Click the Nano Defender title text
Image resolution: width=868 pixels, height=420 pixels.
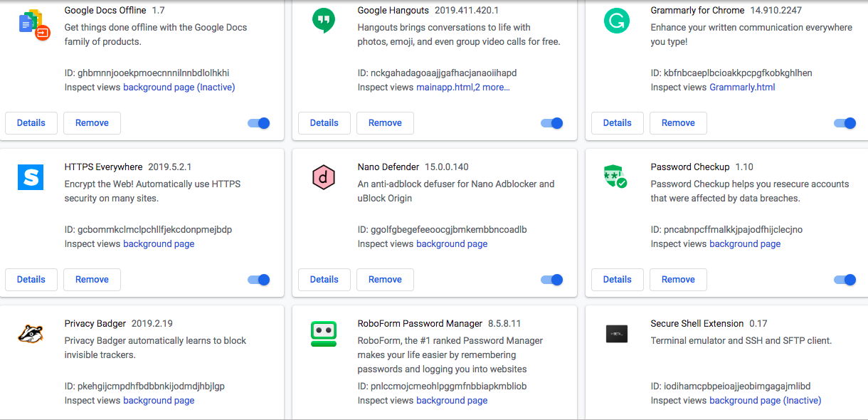(x=388, y=167)
